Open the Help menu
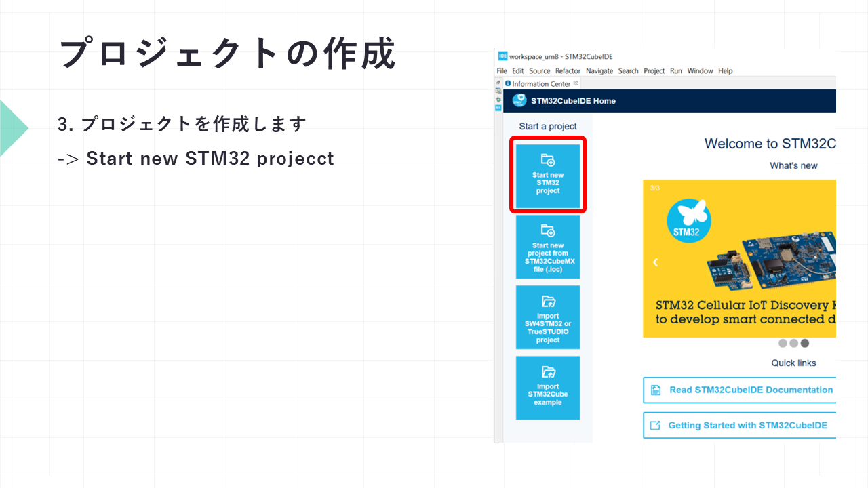Screen dimensions: 868x488 [x=726, y=71]
